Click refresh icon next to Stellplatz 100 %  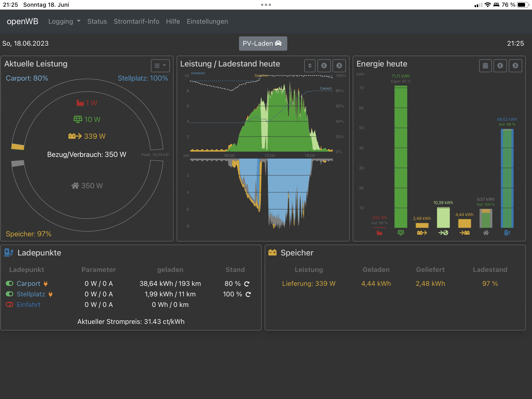(248, 294)
